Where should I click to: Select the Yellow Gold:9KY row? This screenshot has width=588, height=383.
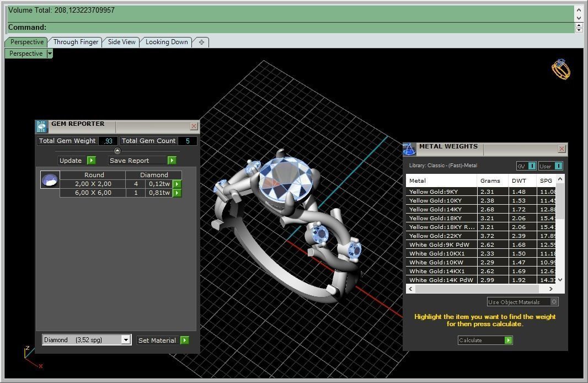[x=481, y=191]
